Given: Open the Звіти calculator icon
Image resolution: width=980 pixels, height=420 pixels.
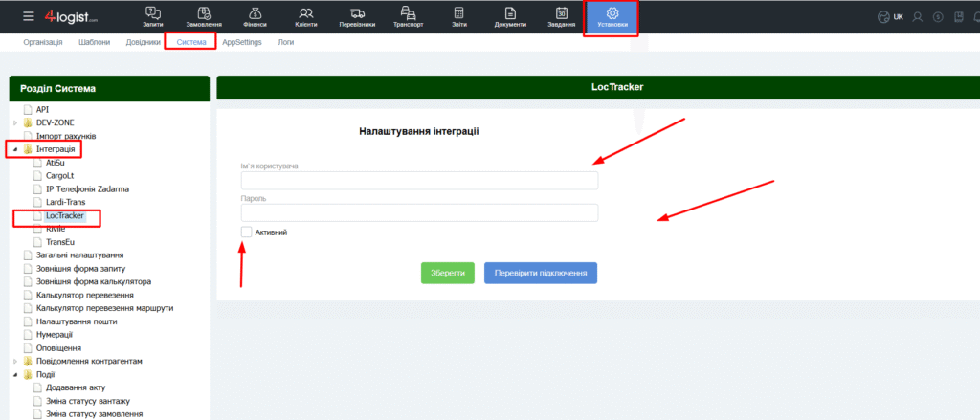Looking at the screenshot, I should point(459,12).
